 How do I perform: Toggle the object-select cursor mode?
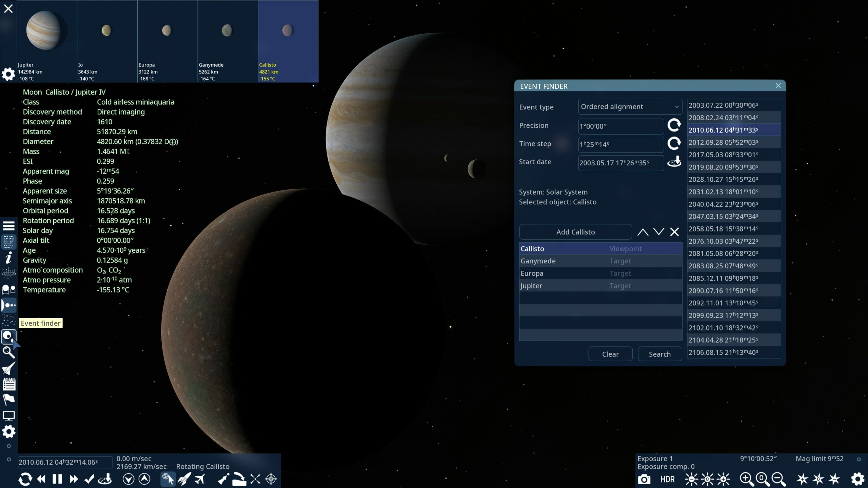168,479
